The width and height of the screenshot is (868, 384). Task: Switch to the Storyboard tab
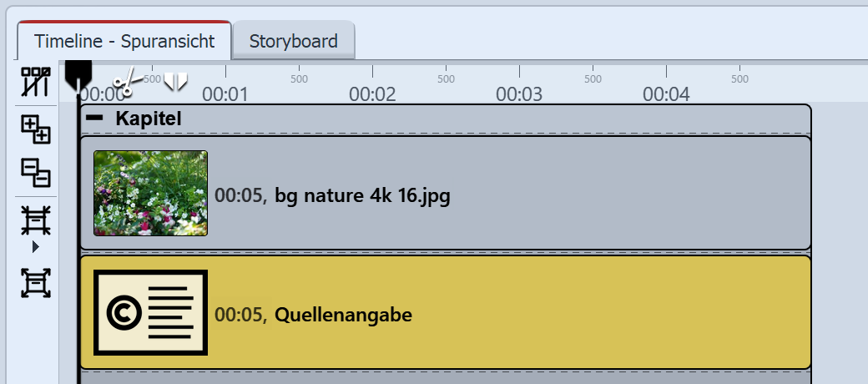pos(293,41)
